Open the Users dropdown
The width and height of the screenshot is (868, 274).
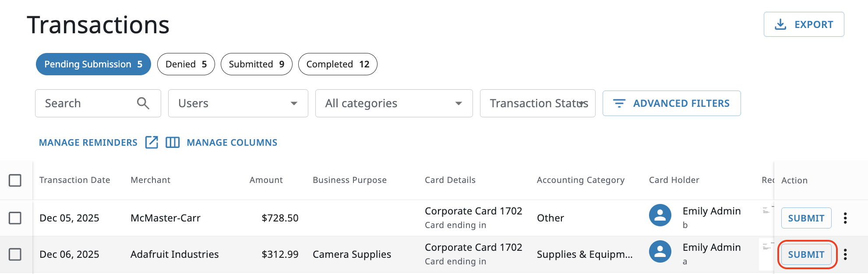238,103
